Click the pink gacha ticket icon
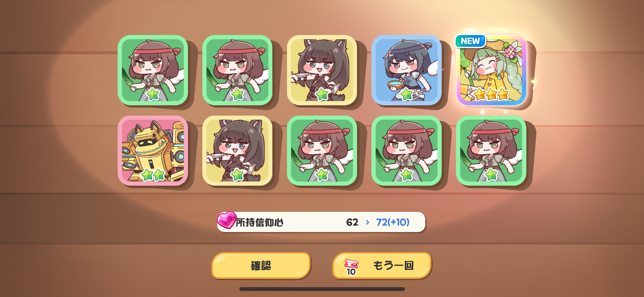644x297 pixels. point(351,264)
